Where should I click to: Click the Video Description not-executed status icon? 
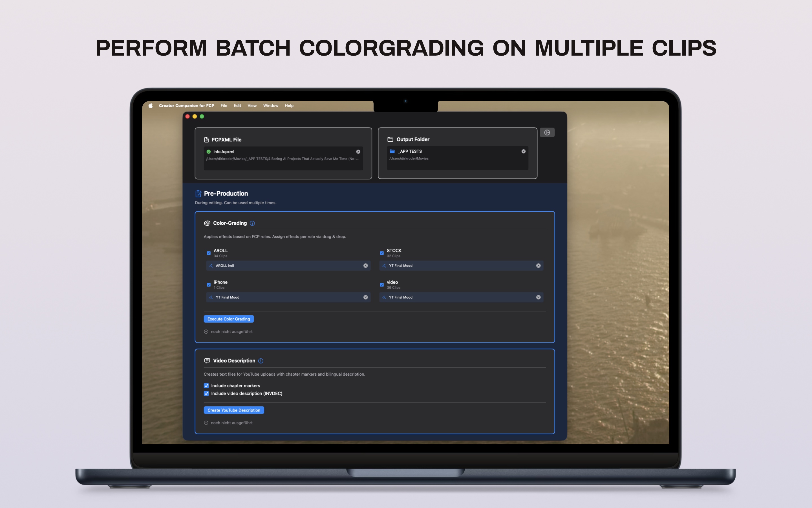(x=206, y=423)
